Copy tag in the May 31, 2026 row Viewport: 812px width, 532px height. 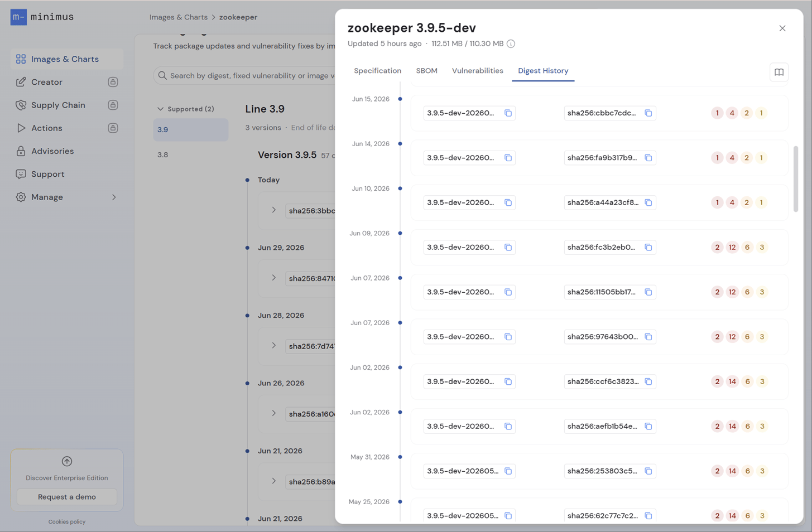[x=508, y=471]
